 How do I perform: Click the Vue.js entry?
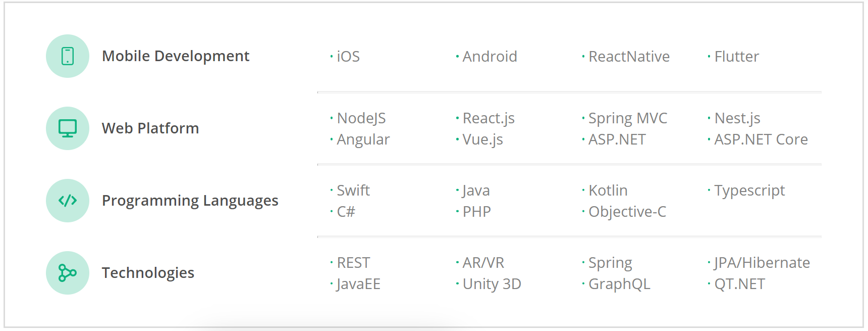482,139
